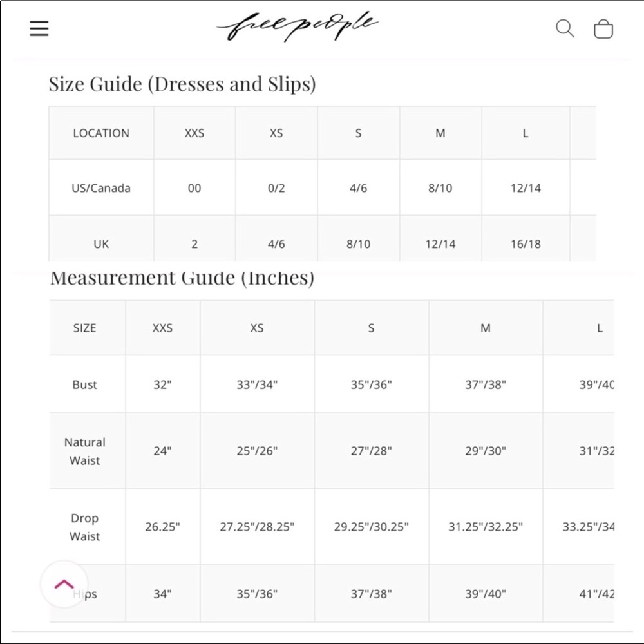Click the 29"/30" Natural Waist cell

pos(486,451)
